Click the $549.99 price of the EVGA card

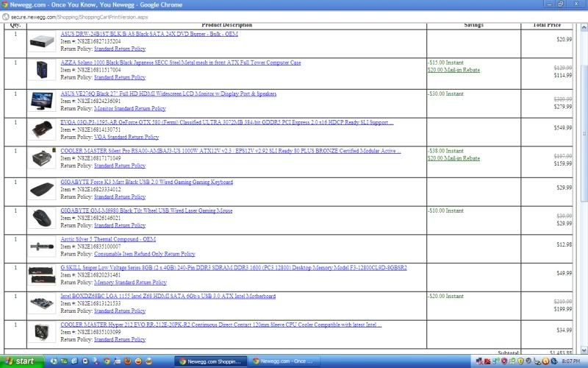click(563, 127)
